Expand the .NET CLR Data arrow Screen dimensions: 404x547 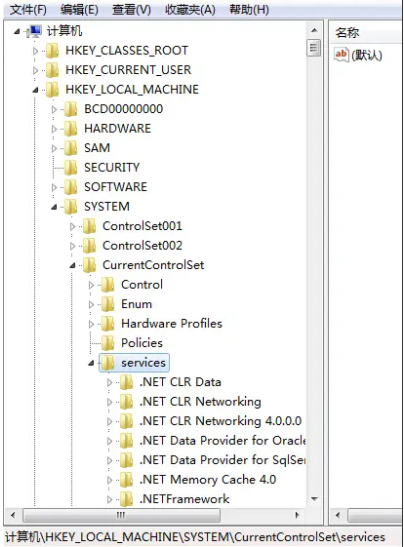(x=110, y=383)
